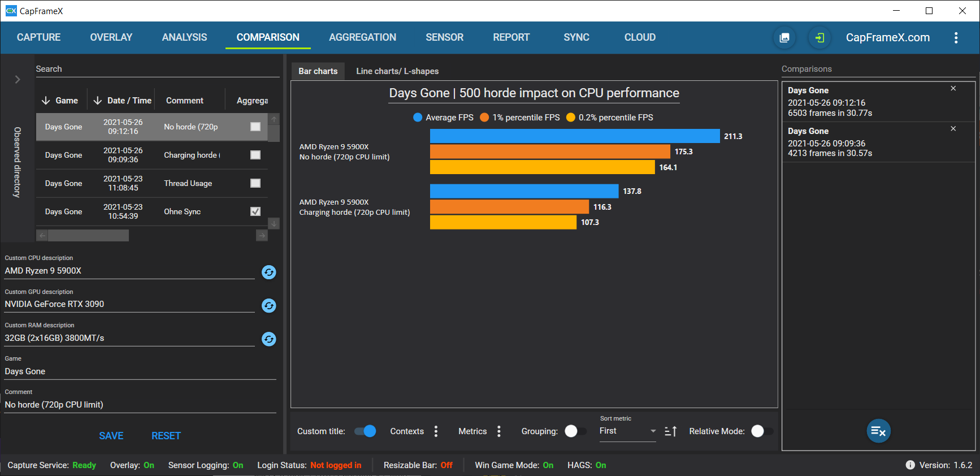This screenshot has height=476, width=980.
Task: Click the chart title Days Gone 500 horde
Action: tap(534, 93)
